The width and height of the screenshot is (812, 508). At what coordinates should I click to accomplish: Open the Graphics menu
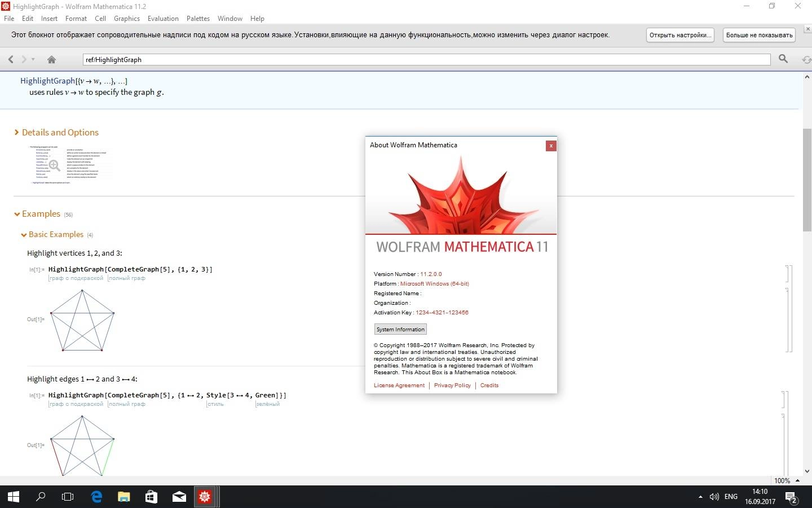coord(127,18)
